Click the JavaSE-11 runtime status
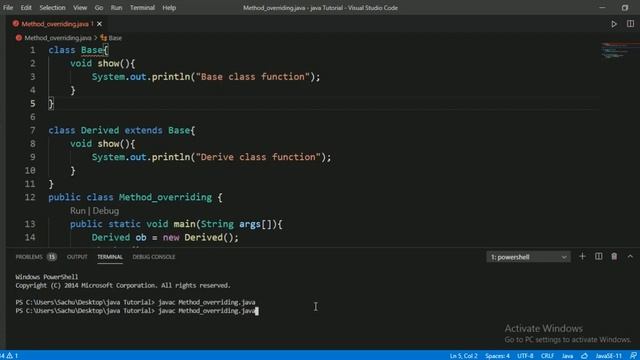640x360 pixels. pos(609,356)
